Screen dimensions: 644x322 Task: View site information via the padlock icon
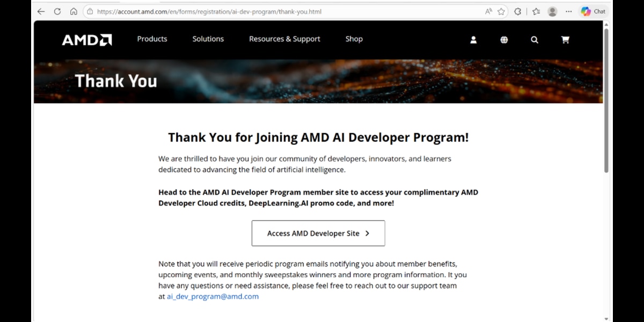(x=90, y=11)
